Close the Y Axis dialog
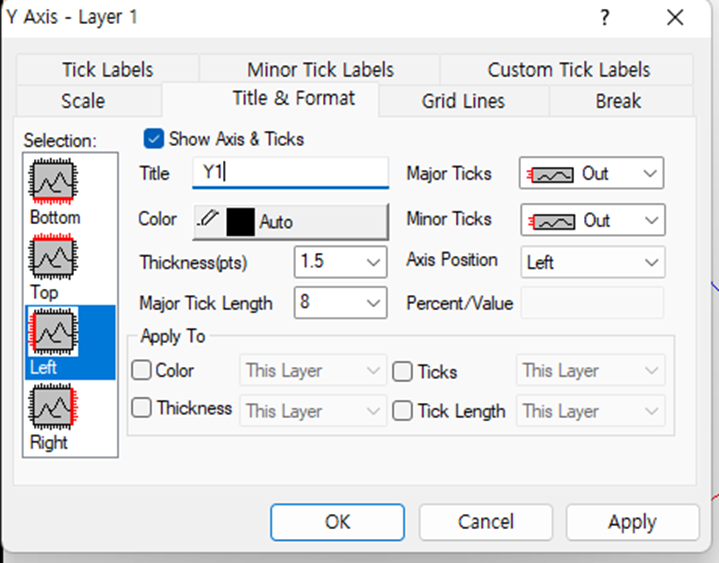719x563 pixels. click(675, 18)
